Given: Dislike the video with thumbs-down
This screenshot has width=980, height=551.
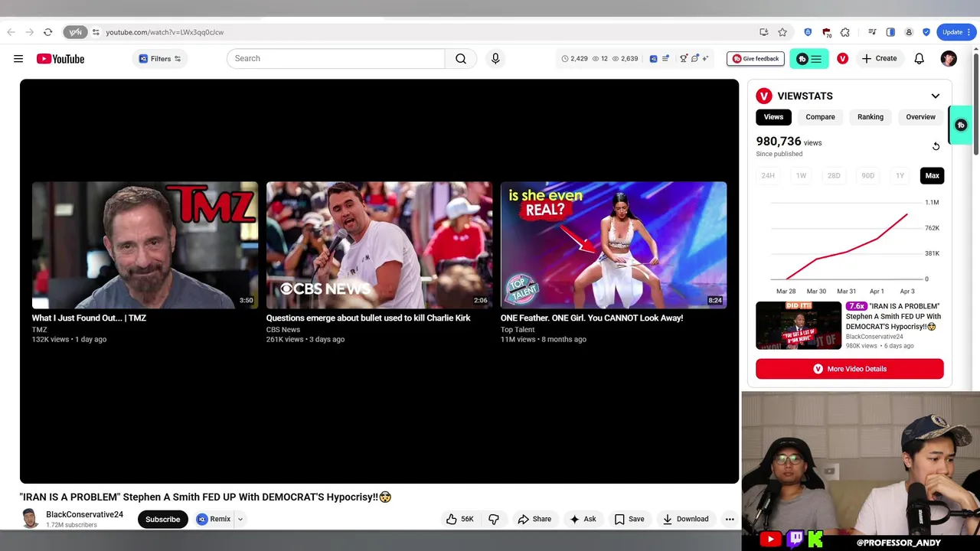Looking at the screenshot, I should 494,520.
